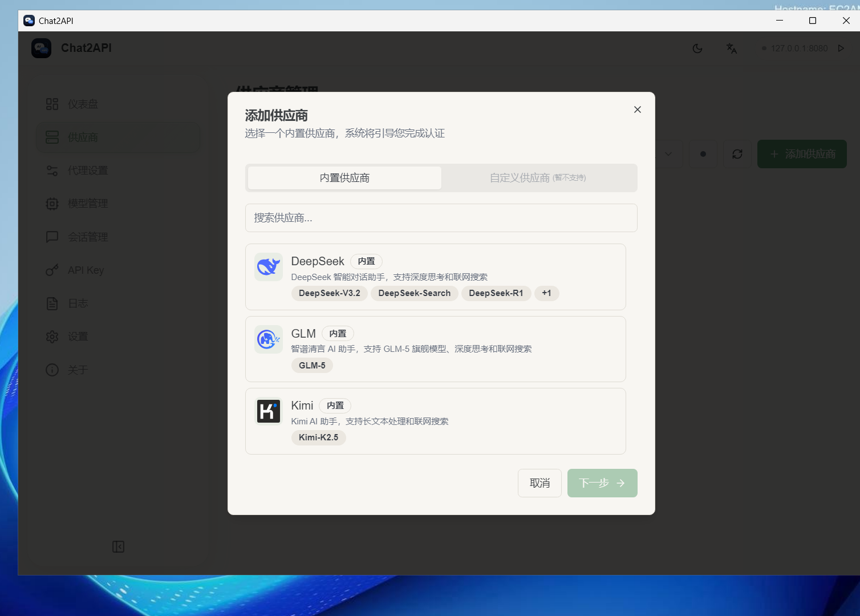Click the API Key key icon
Image resolution: width=860 pixels, height=616 pixels.
click(52, 270)
